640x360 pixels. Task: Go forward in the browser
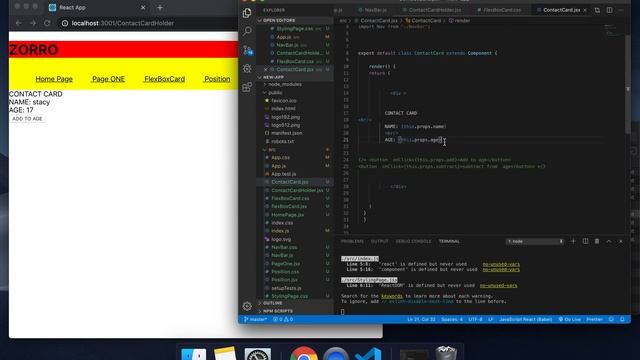click(x=33, y=23)
